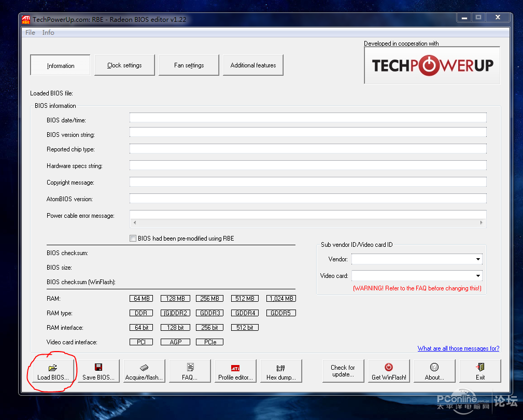The height and width of the screenshot is (420, 523).
Task: Switch to the Fan settings tab
Action: point(189,65)
